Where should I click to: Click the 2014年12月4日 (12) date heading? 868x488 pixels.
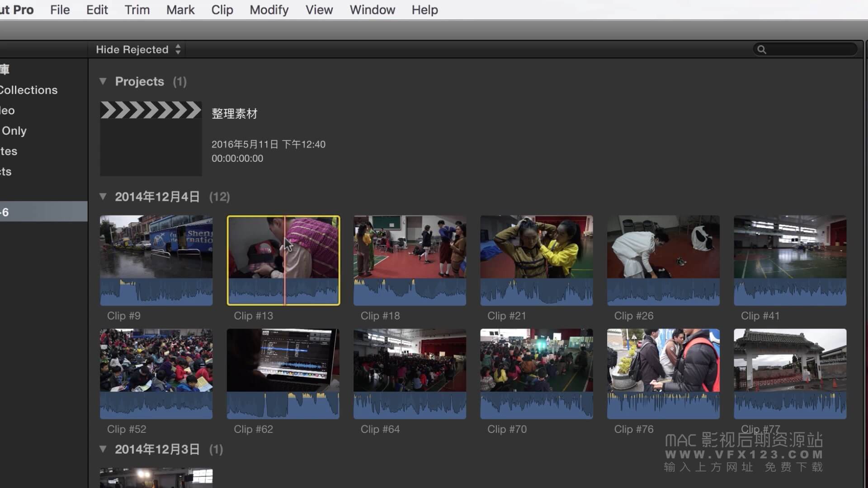pyautogui.click(x=172, y=197)
